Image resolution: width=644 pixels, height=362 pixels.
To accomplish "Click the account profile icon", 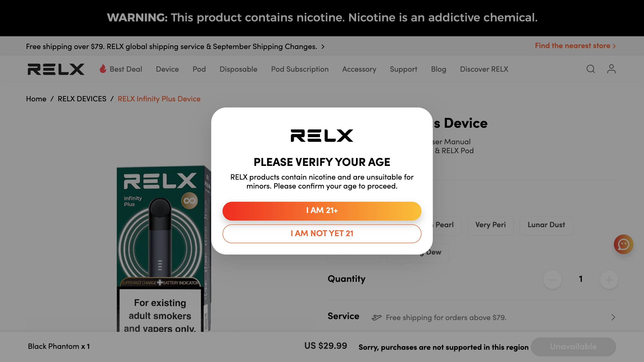I will 611,69.
